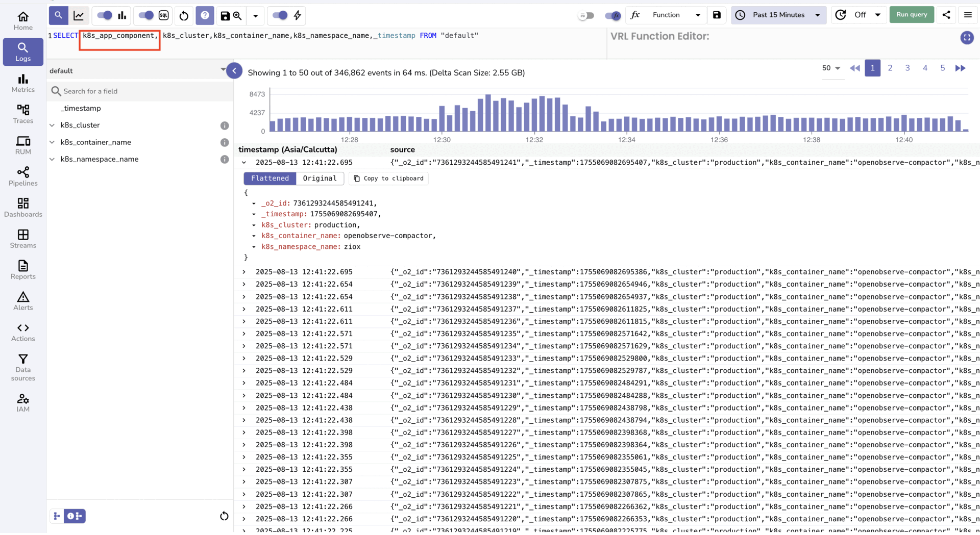Image resolution: width=980 pixels, height=535 pixels.
Task: Toggle the interesting fields switch at bottom left
Action: tap(75, 516)
